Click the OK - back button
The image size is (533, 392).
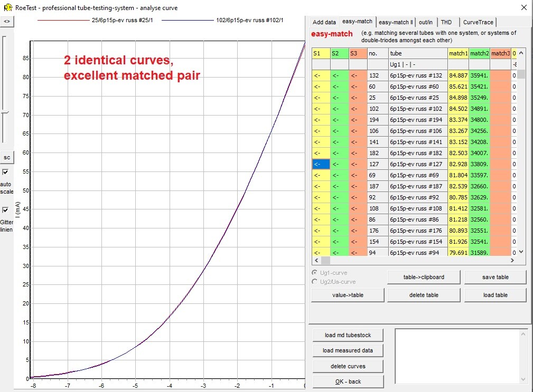(x=348, y=381)
